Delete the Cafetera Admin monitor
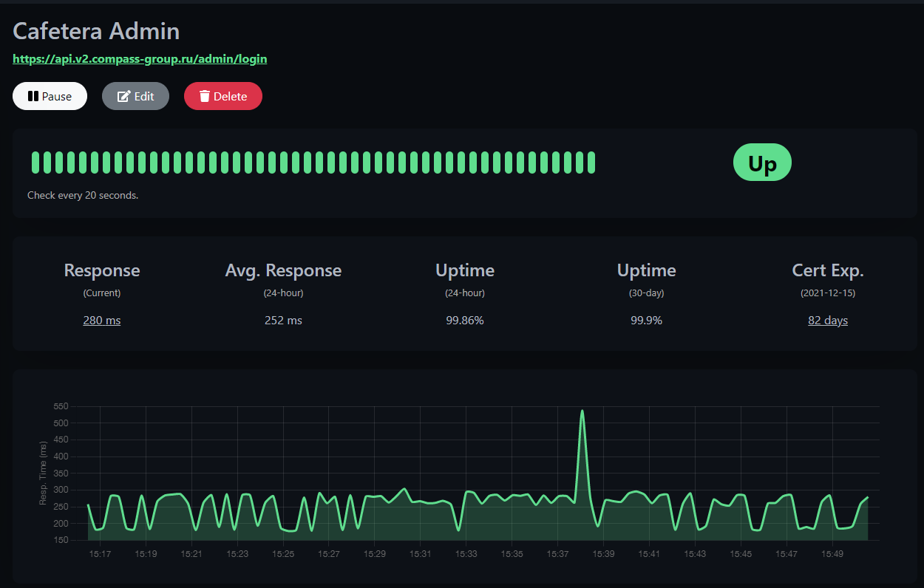The image size is (924, 588). coord(222,96)
